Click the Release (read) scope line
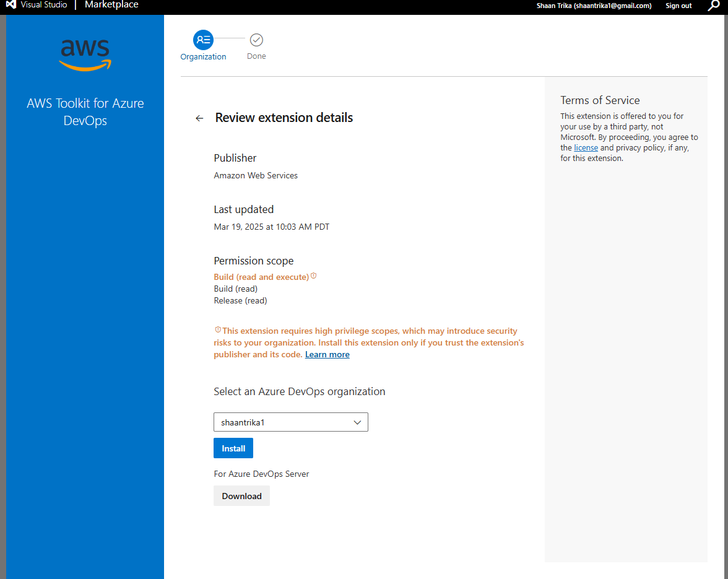Viewport: 728px width, 579px height. click(240, 300)
